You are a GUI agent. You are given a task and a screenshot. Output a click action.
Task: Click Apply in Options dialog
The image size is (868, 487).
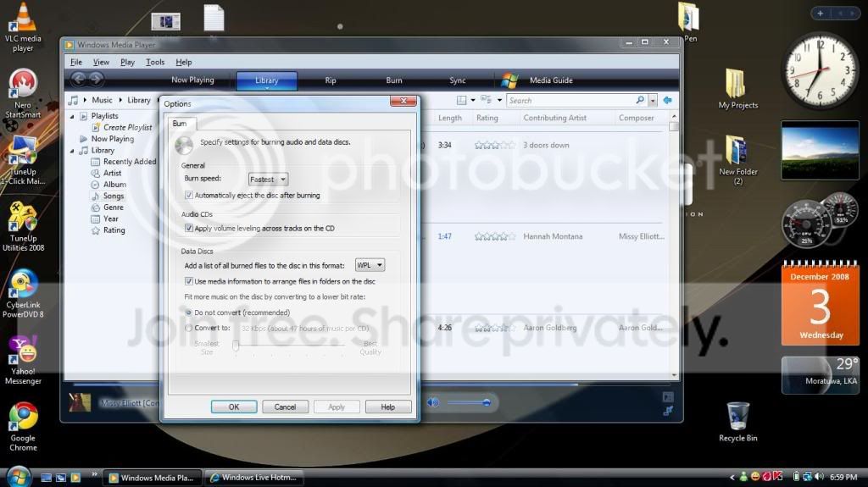337,407
